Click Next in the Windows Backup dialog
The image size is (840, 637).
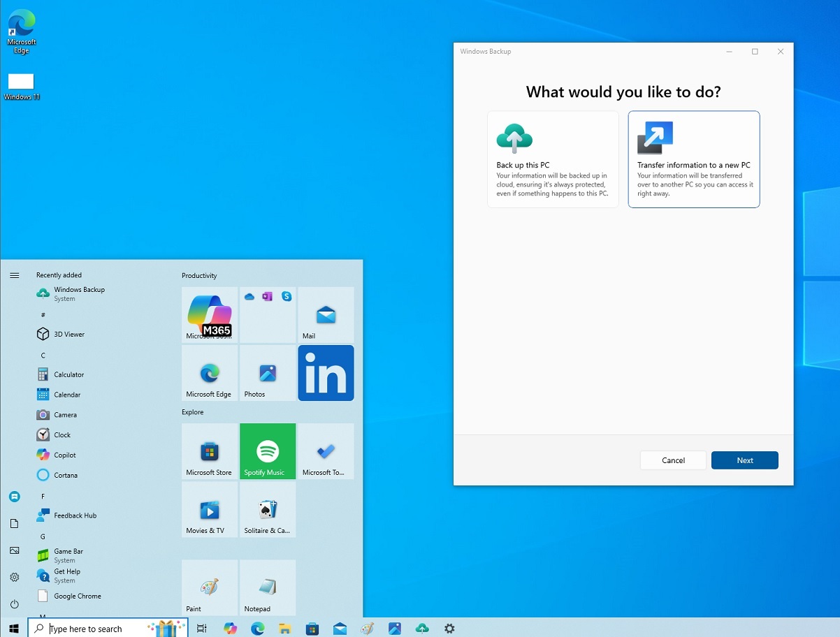[744, 460]
